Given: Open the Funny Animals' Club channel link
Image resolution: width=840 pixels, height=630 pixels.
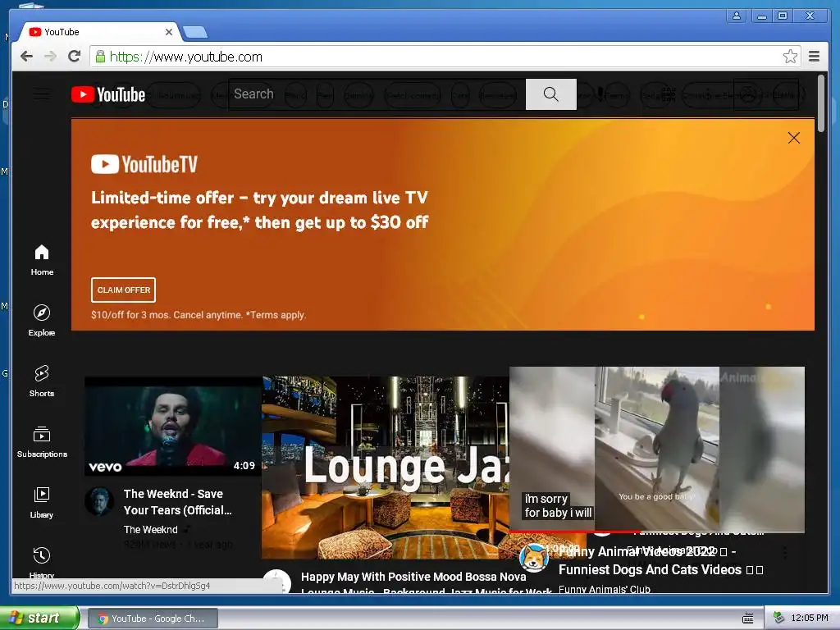Looking at the screenshot, I should point(605,589).
